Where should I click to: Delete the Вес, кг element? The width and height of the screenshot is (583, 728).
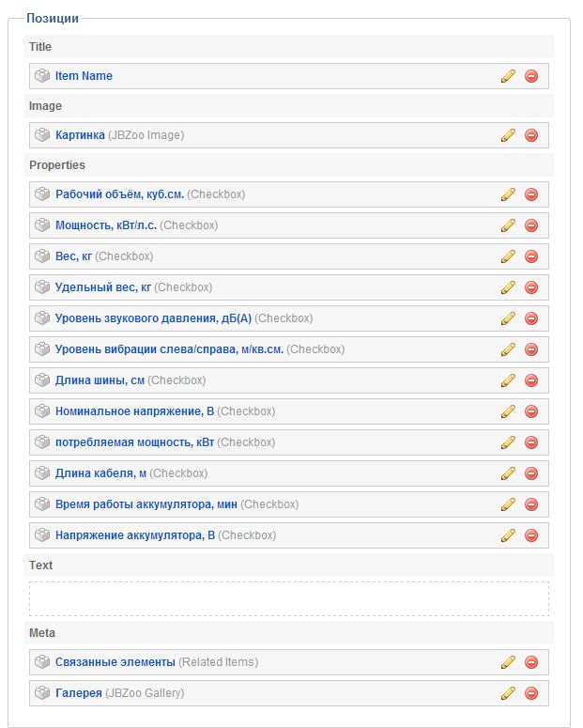531,256
